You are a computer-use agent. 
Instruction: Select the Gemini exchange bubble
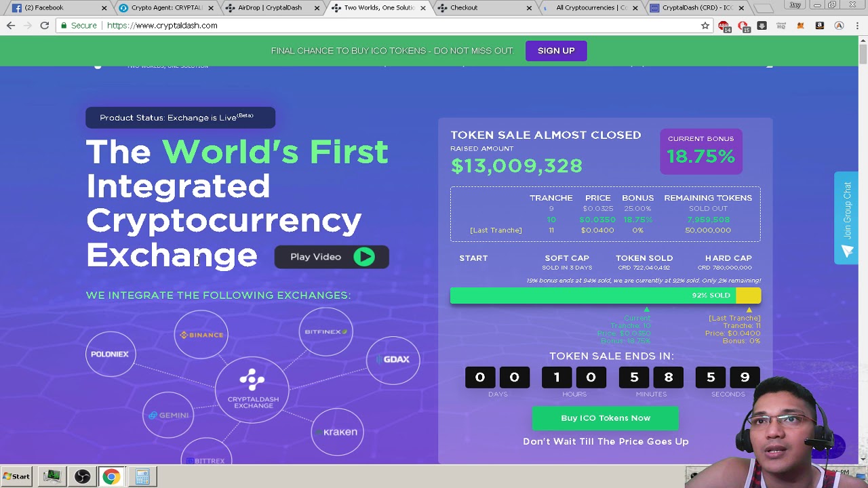point(168,415)
